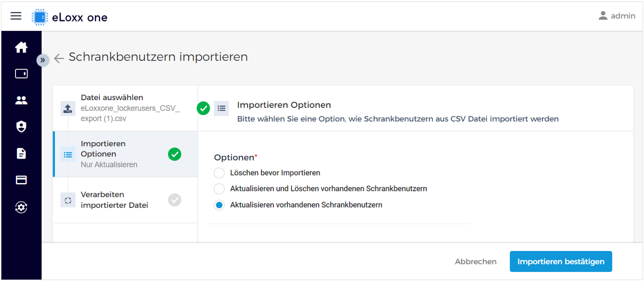
Task: Open the hamburger navigation menu
Action: click(16, 16)
